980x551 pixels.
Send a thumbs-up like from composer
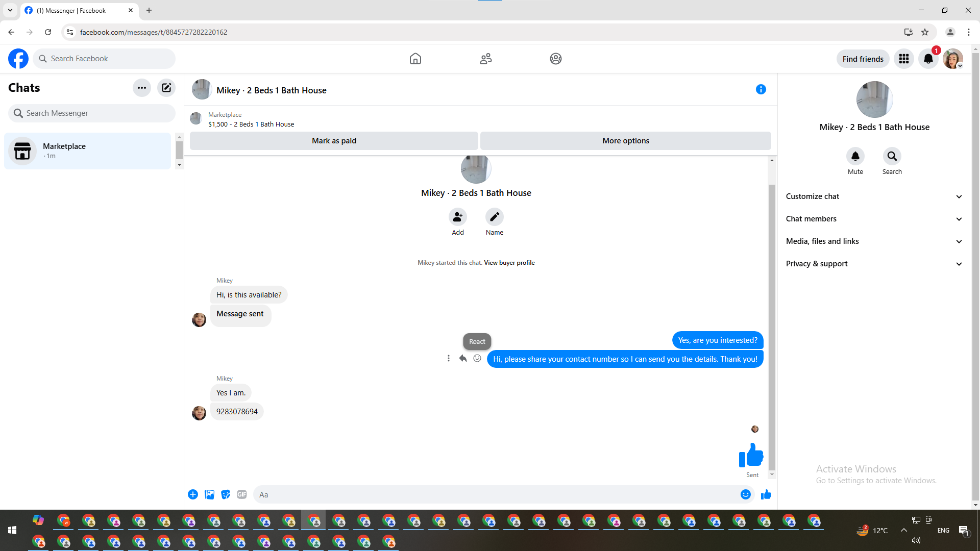[x=766, y=494]
